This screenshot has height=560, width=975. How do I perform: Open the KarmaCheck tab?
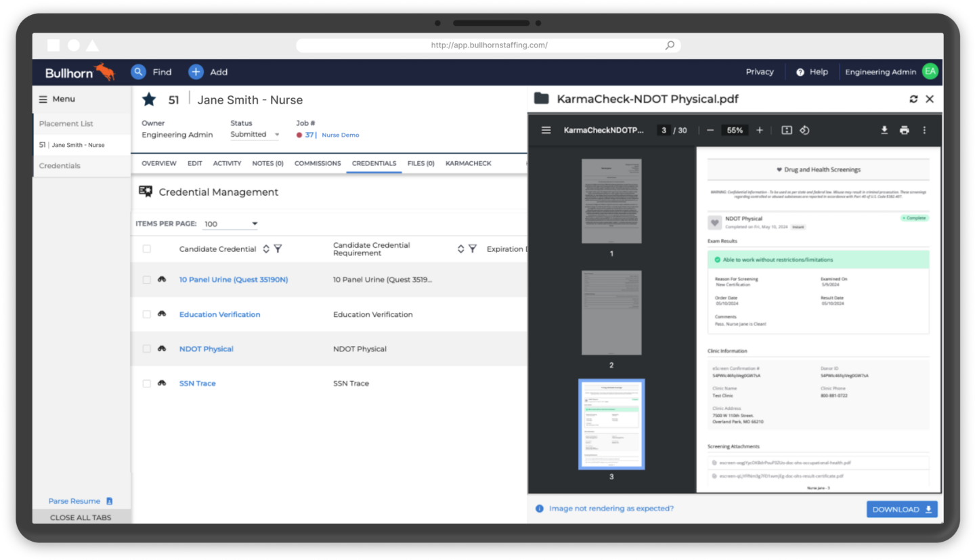point(469,163)
